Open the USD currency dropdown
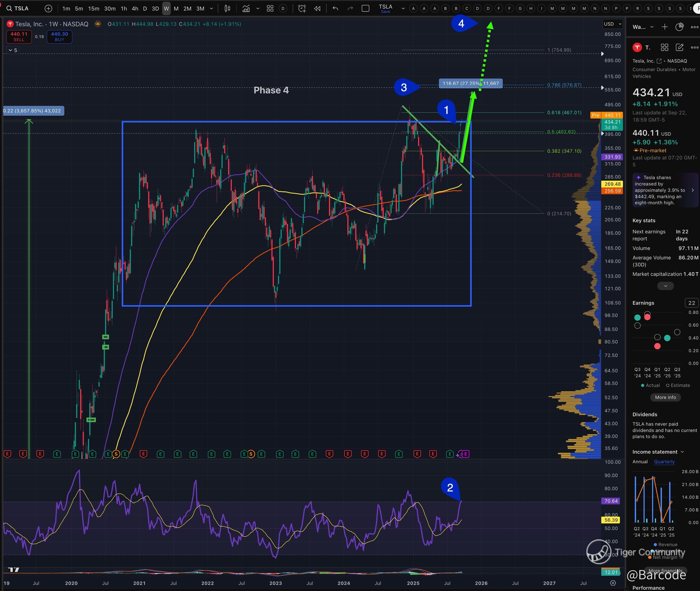The image size is (700, 591). (612, 24)
